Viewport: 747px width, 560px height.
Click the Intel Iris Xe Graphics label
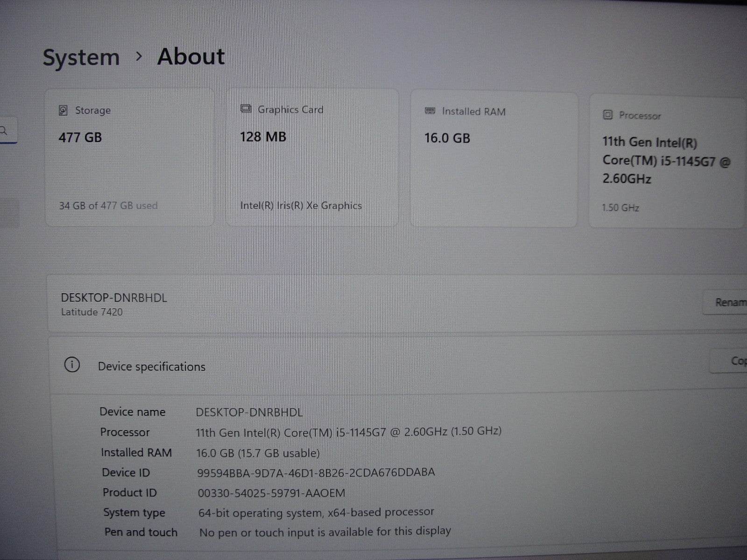300,205
